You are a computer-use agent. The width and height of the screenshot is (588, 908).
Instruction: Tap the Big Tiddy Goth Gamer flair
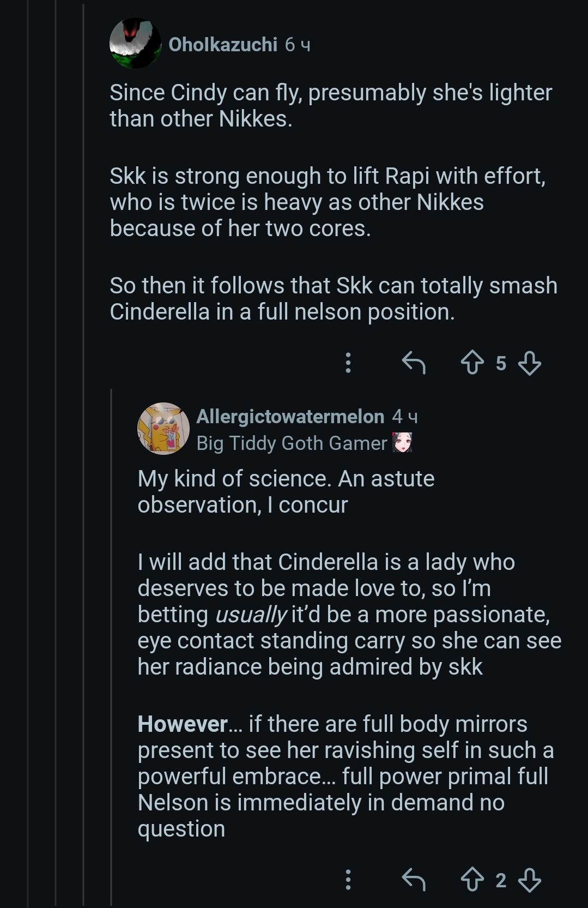coord(292,443)
